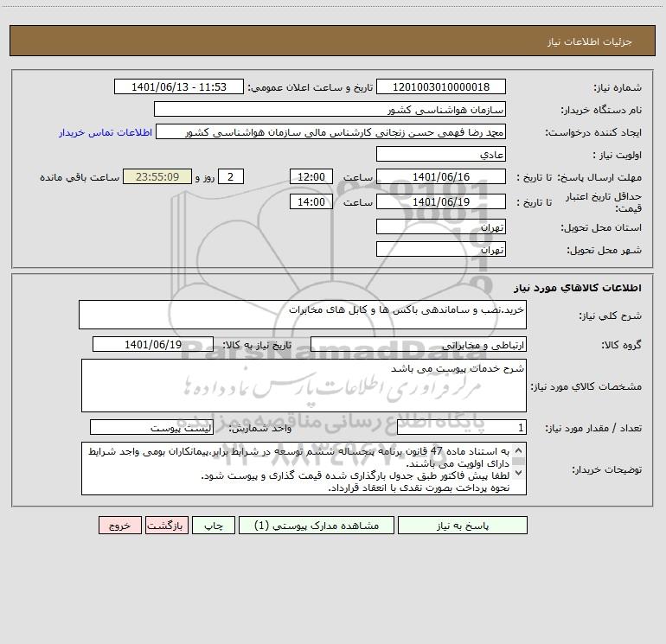This screenshot has height=644, width=666.
Task: Select need number field 1201003010000018
Action: (x=441, y=86)
